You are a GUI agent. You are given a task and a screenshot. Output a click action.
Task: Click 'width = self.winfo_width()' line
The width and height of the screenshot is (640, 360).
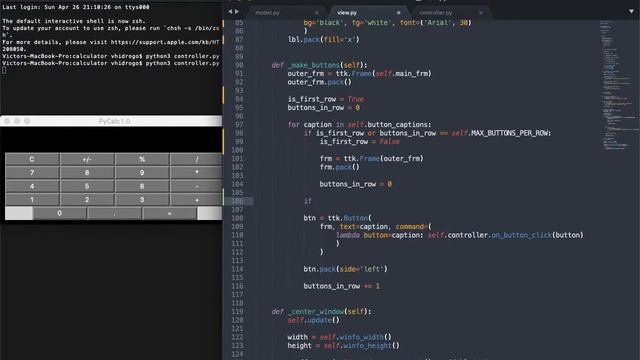340,337
